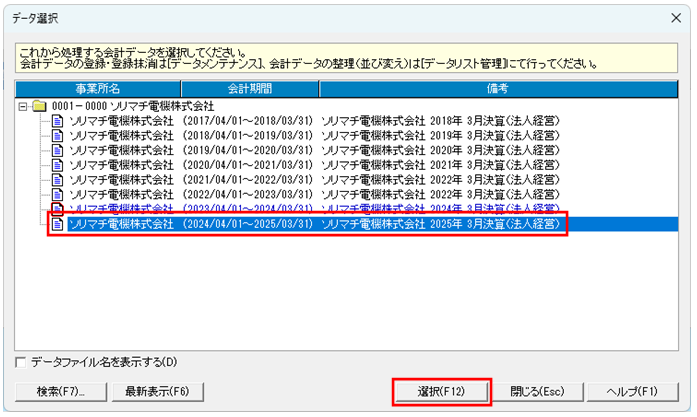The image size is (697, 417).
Task: Click the period (2019/04/01～2020/03/31)
Action: click(x=248, y=150)
